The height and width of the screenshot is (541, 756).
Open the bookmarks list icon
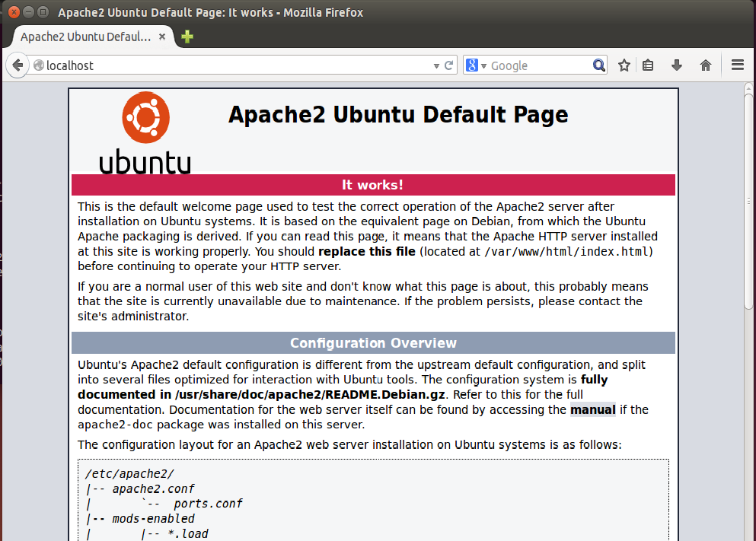(648, 65)
